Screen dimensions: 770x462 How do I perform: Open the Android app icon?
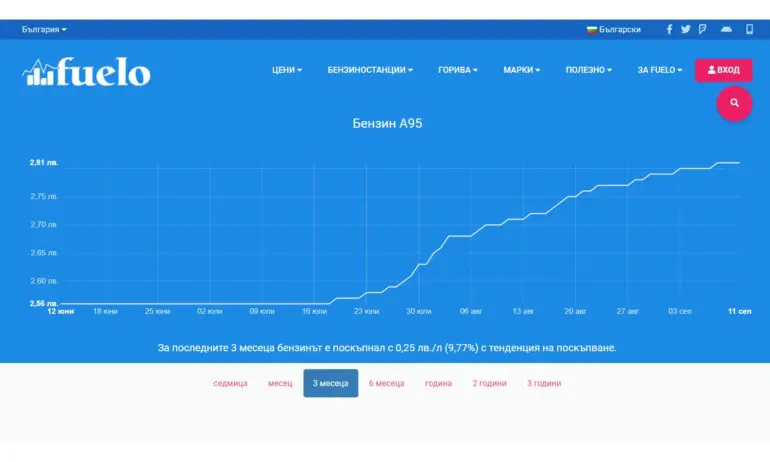click(x=726, y=30)
